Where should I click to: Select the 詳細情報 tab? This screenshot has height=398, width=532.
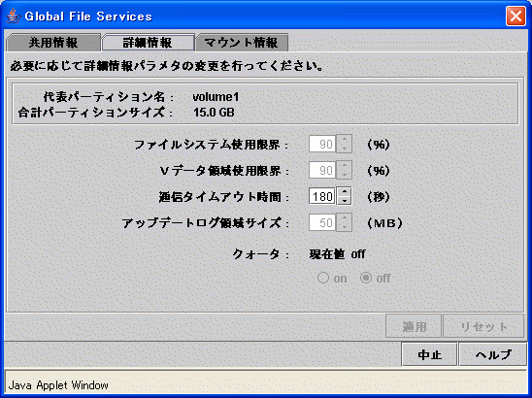point(148,43)
